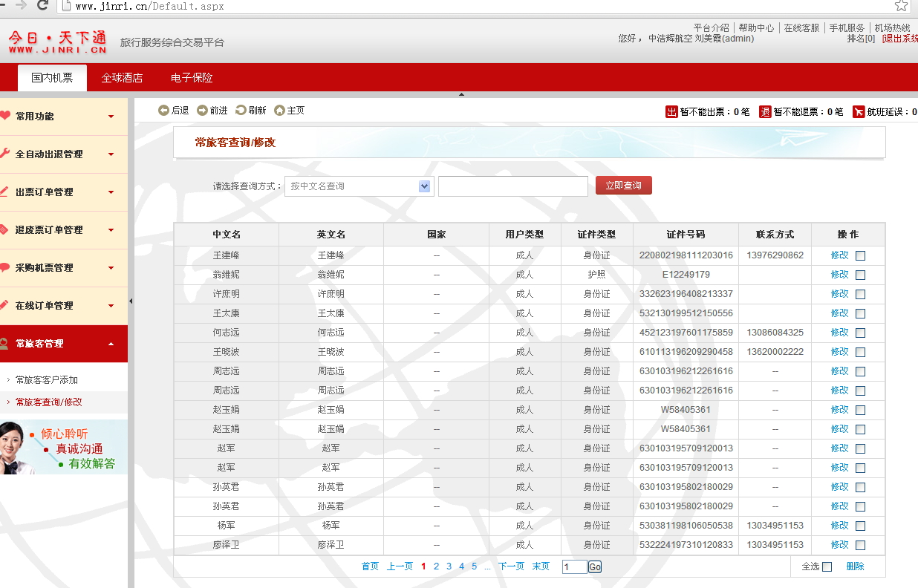The image size is (918, 588).
Task: Click the header collapse arrow under tabs
Action: tap(461, 94)
